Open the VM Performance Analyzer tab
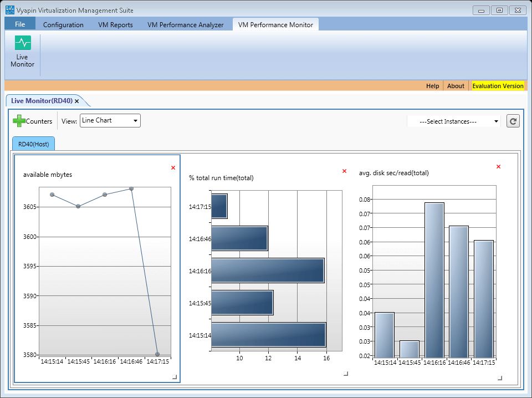532x398 pixels. coord(185,24)
